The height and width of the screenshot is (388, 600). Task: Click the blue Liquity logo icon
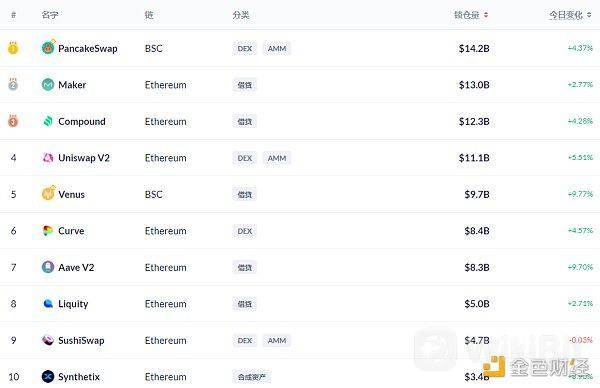point(48,303)
